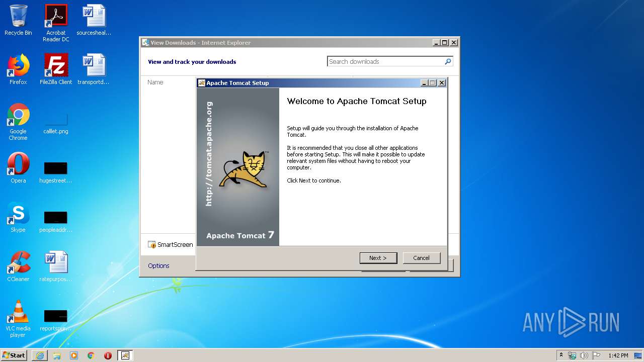The image size is (644, 362).
Task: Minimize the Apache Tomcat Setup window
Action: 424,83
